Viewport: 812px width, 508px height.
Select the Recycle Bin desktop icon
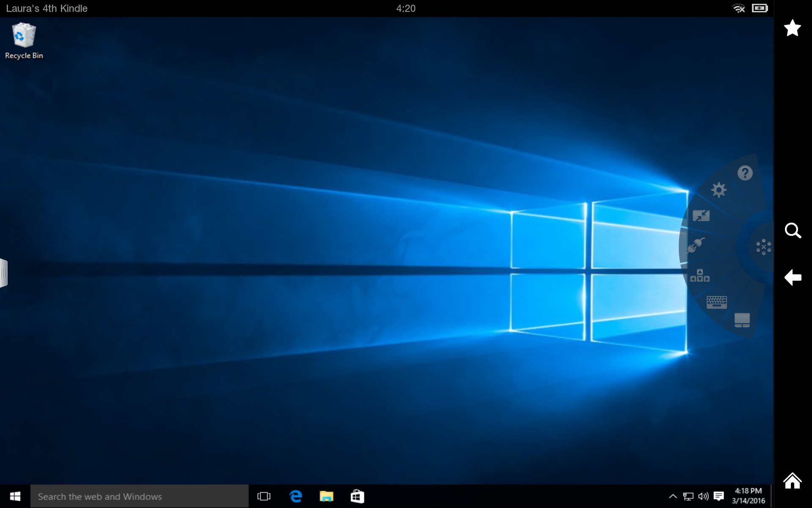click(24, 41)
